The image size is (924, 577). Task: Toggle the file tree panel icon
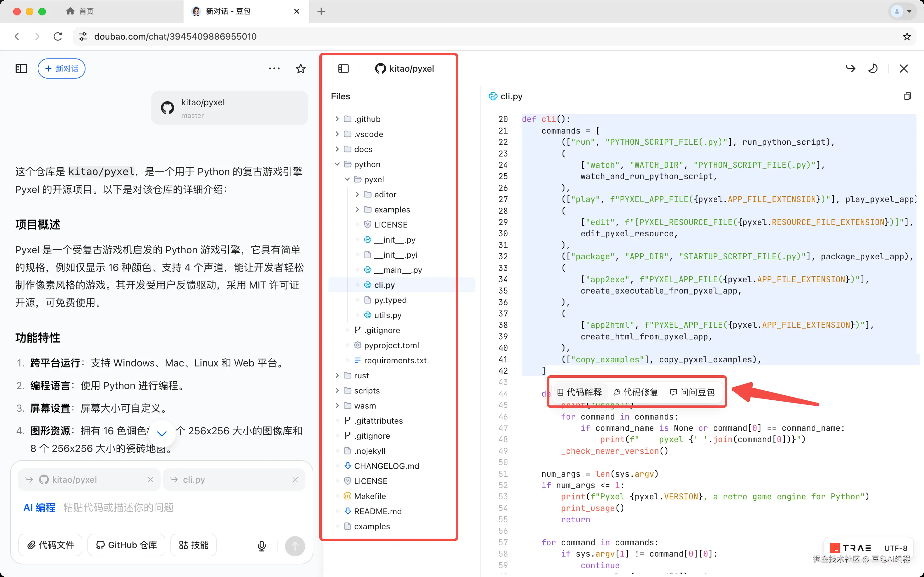[343, 69]
